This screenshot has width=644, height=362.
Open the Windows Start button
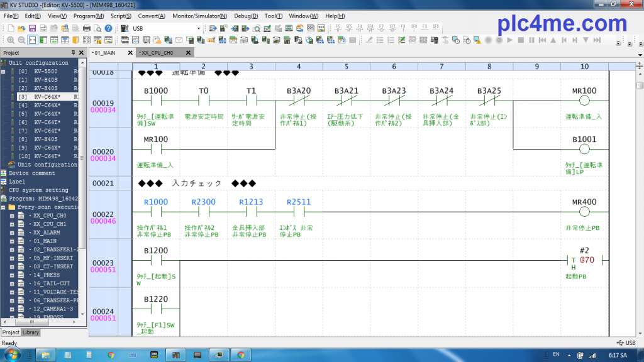(x=12, y=354)
